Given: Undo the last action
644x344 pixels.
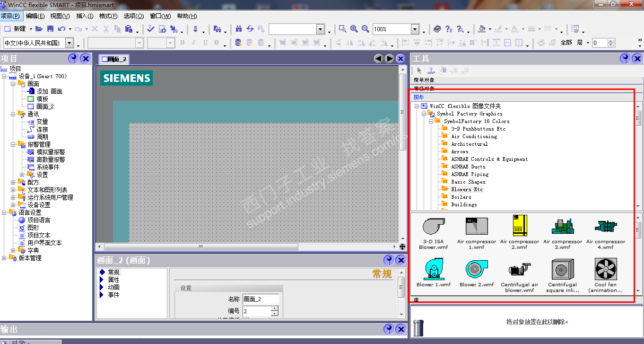Looking at the screenshot, I should click(61, 29).
